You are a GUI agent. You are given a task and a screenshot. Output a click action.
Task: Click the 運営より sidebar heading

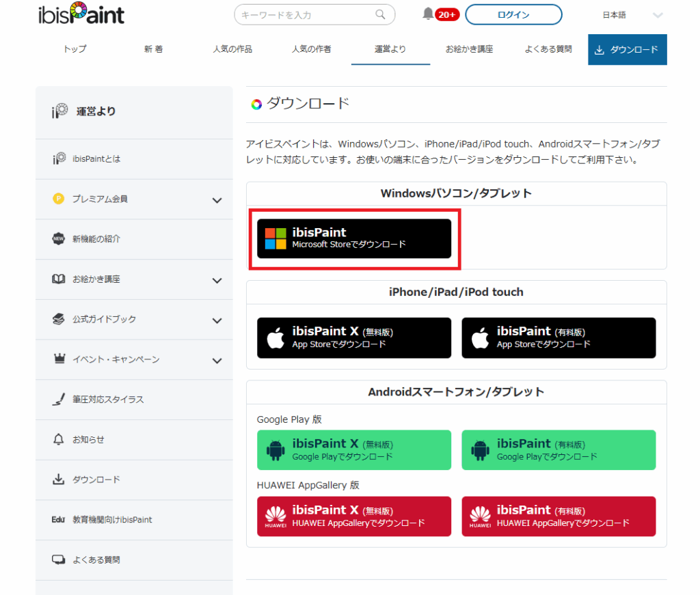96,111
